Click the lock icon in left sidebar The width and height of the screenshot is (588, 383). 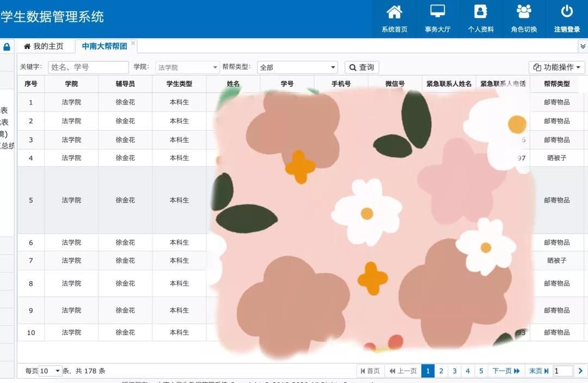coord(7,47)
